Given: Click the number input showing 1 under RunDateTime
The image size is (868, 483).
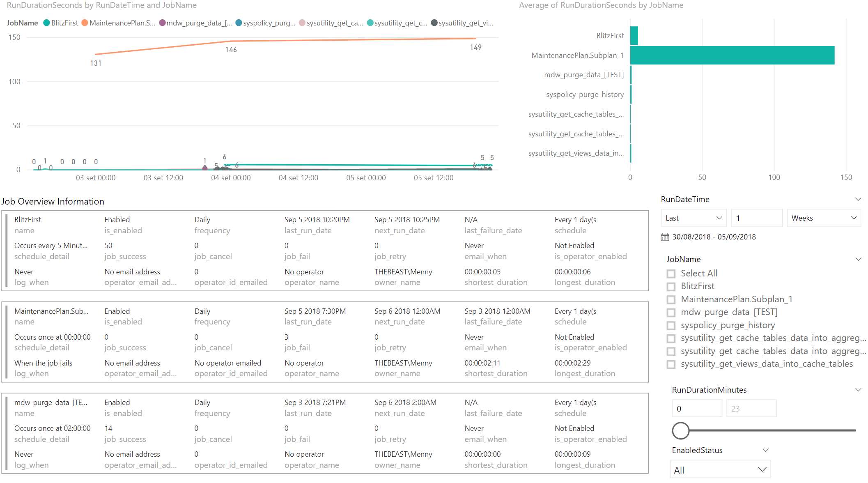Looking at the screenshot, I should pyautogui.click(x=756, y=218).
